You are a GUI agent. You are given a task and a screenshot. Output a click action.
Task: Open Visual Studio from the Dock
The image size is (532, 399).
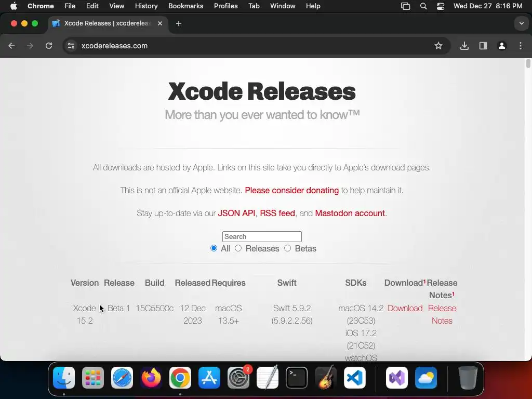pos(397,378)
